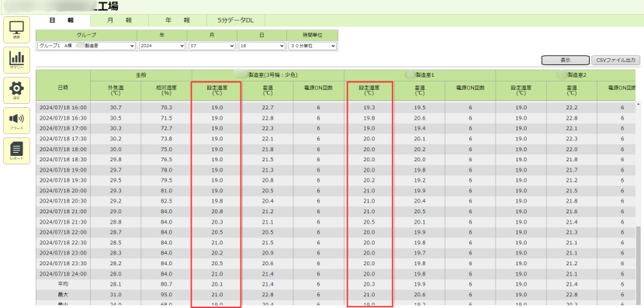Click the 80.7 average humidity value
Viewport: 644px width, 308px height.
click(x=166, y=284)
